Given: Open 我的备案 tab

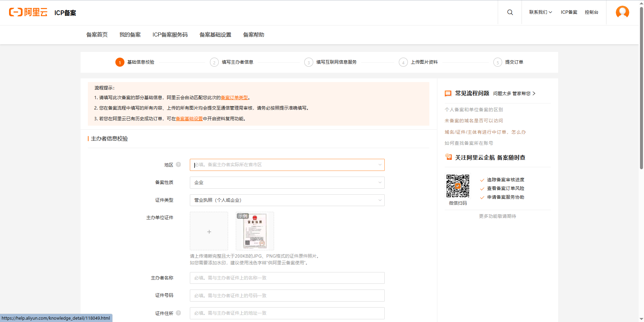Looking at the screenshot, I should [x=130, y=35].
